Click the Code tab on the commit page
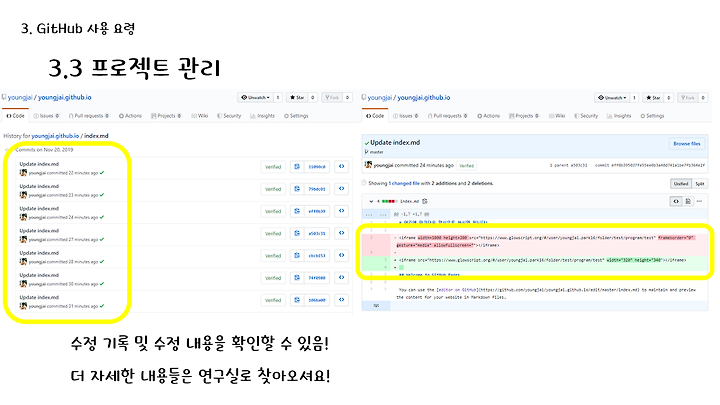 point(375,116)
